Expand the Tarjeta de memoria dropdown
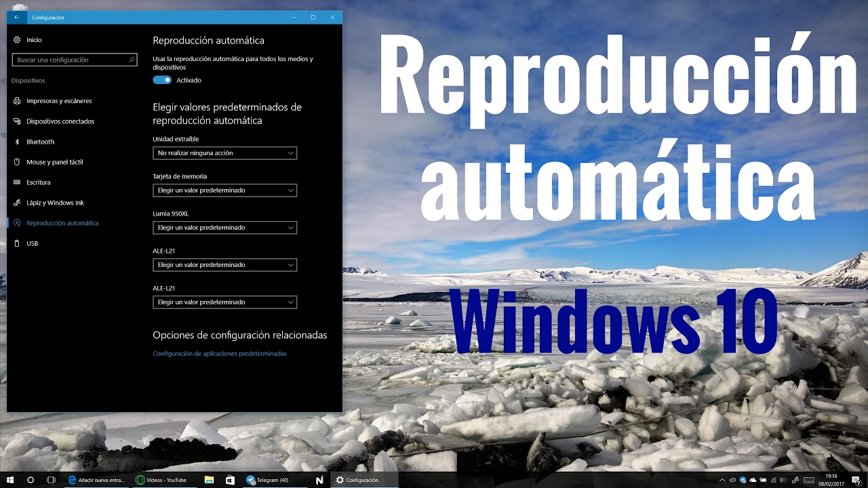Image resolution: width=868 pixels, height=488 pixels. click(x=224, y=190)
